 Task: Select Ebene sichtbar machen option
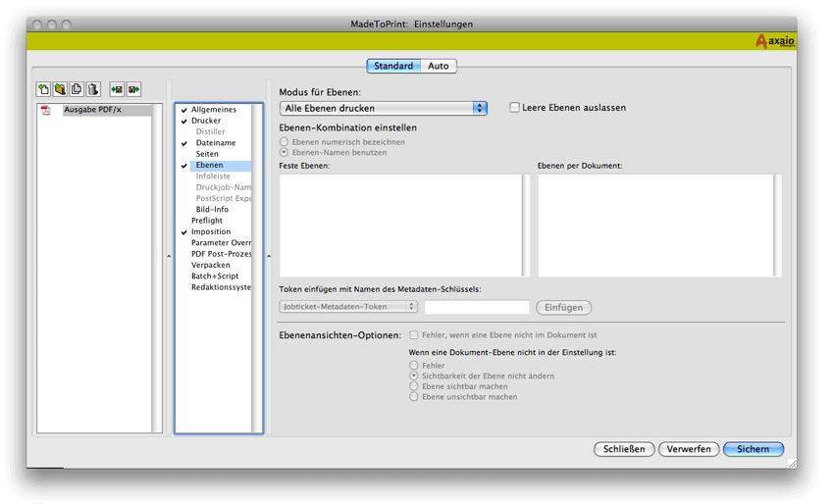414,386
